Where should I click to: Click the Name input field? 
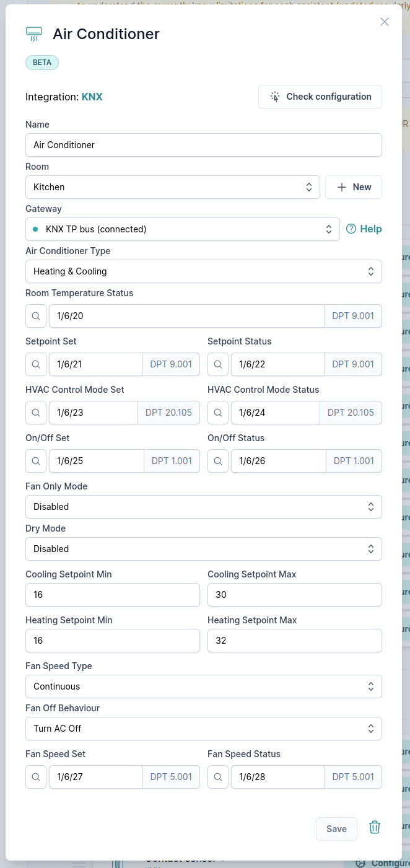[x=203, y=145]
